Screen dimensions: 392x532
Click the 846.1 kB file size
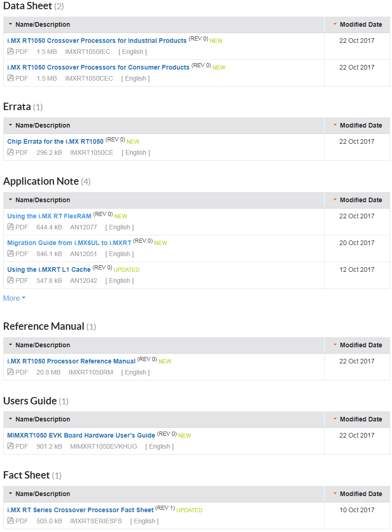coord(49,254)
